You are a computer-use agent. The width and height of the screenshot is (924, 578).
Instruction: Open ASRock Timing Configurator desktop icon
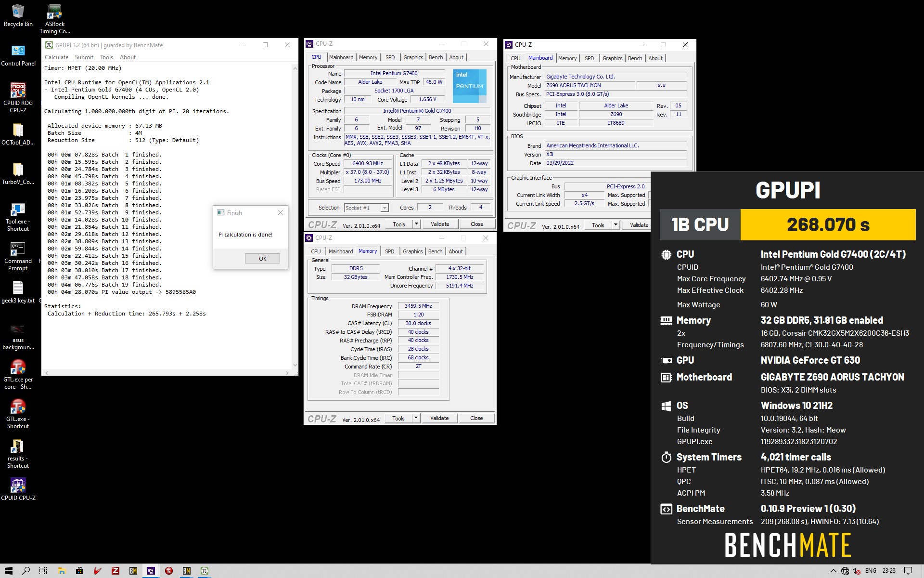click(54, 19)
